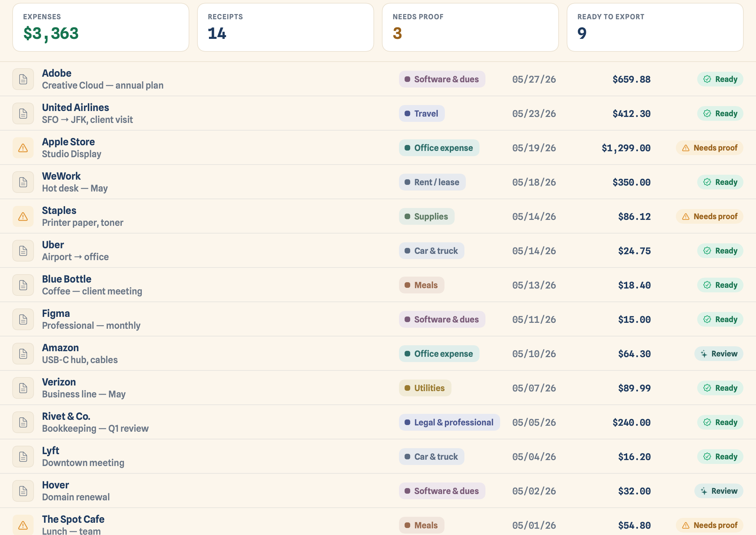756x535 pixels.
Task: Click the Apple Store missing receipt warning icon
Action: point(23,148)
